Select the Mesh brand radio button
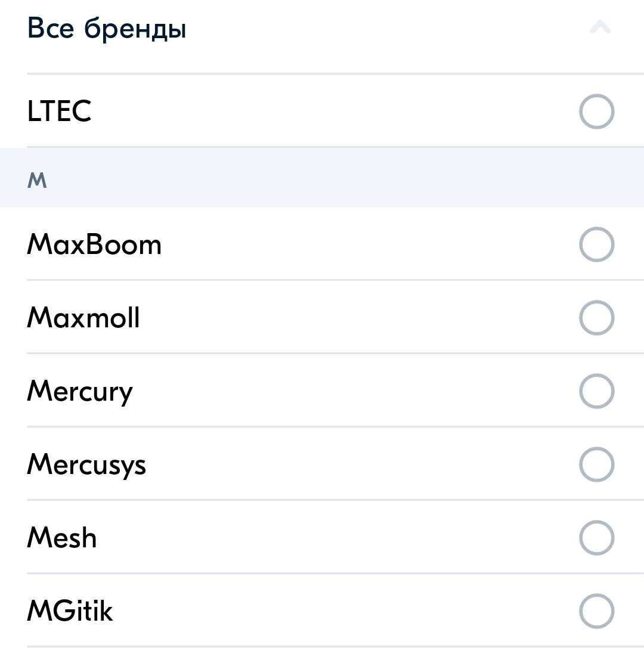644x663 pixels. (x=596, y=538)
